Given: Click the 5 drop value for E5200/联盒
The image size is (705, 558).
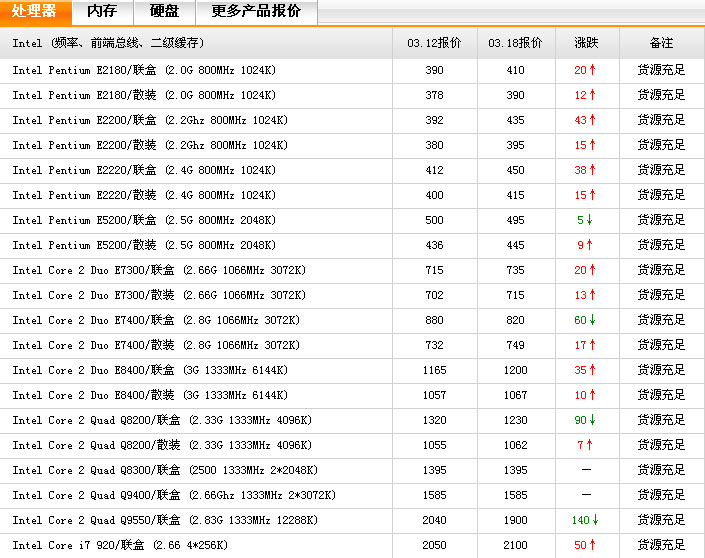Looking at the screenshot, I should point(585,220).
